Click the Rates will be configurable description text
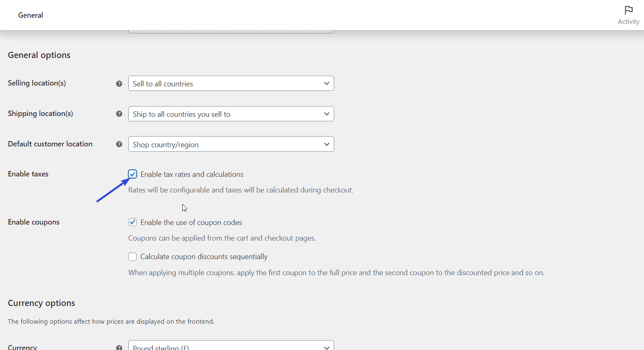Viewport: 644px width, 350px height. [x=241, y=190]
